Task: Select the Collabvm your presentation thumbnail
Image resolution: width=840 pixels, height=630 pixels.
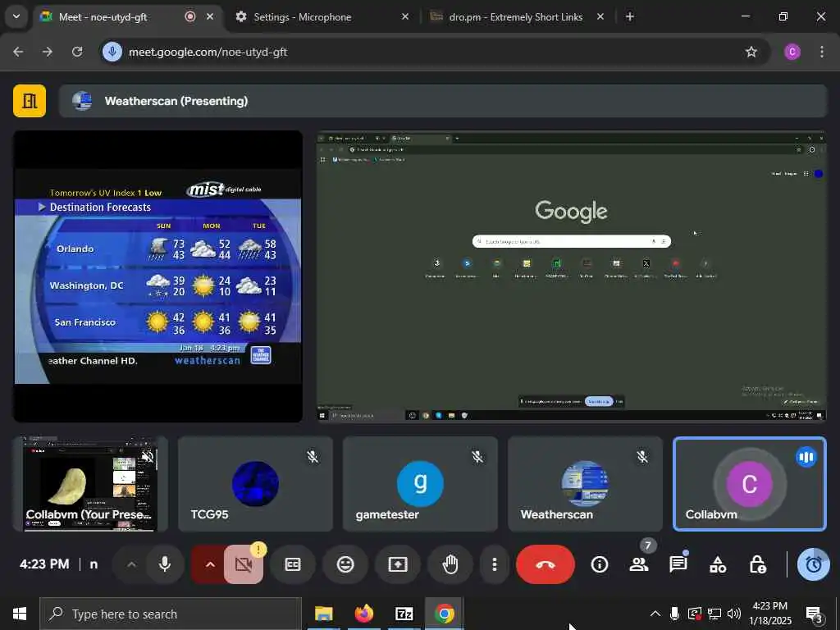Action: tap(90, 484)
